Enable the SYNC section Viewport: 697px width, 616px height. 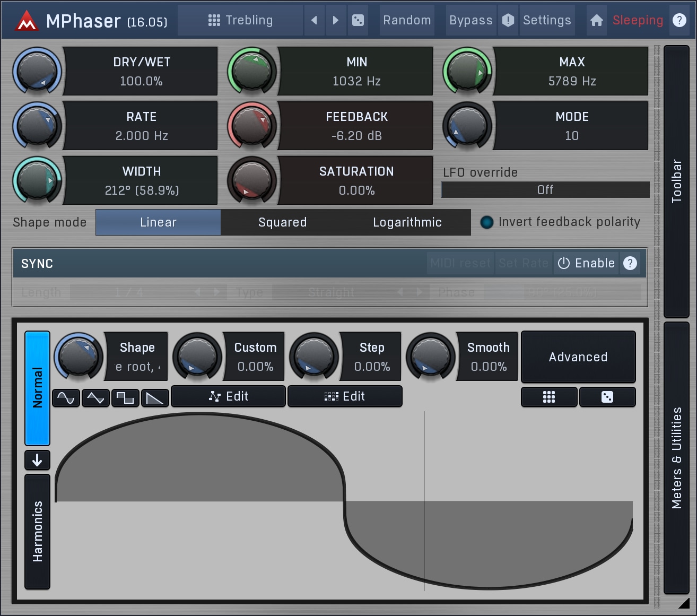[x=586, y=263]
